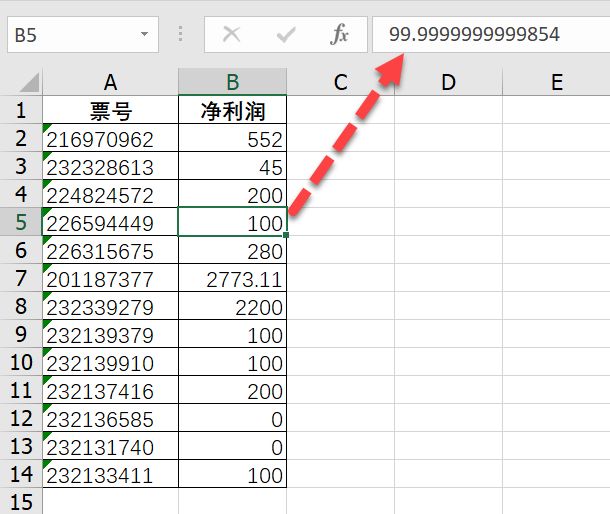Select the row 5 header
The width and height of the screenshot is (610, 514).
21,223
